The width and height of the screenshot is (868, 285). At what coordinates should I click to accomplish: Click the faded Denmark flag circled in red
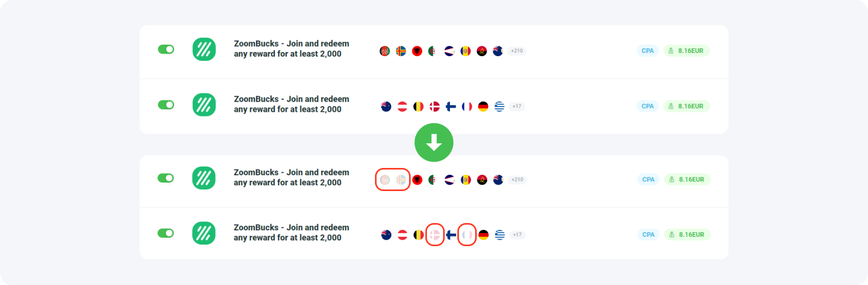[x=435, y=235]
